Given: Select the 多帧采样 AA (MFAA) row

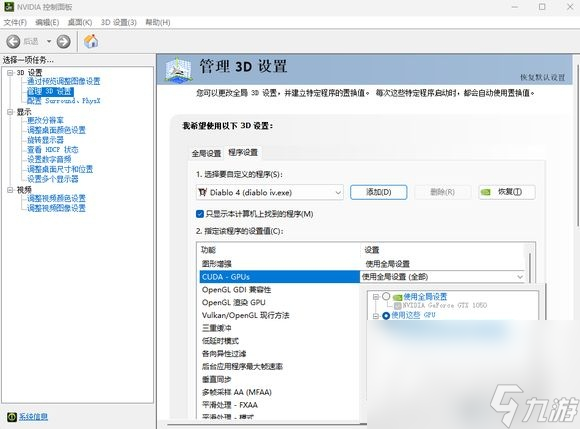Looking at the screenshot, I should 280,392.
